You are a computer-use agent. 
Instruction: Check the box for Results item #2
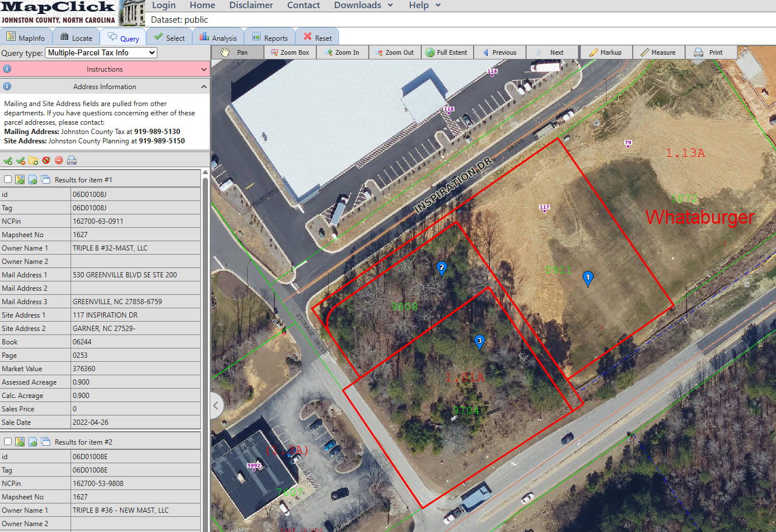pos(8,442)
